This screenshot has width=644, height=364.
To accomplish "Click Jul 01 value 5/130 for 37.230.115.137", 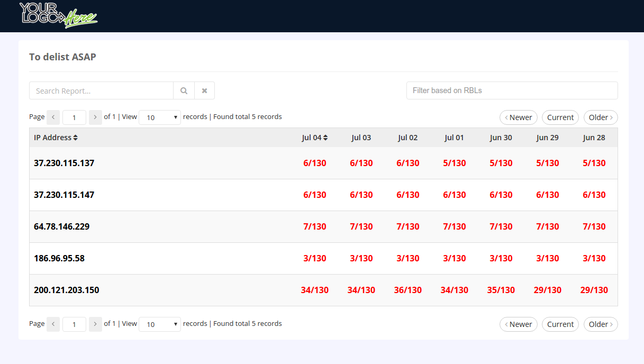I will [x=455, y=163].
